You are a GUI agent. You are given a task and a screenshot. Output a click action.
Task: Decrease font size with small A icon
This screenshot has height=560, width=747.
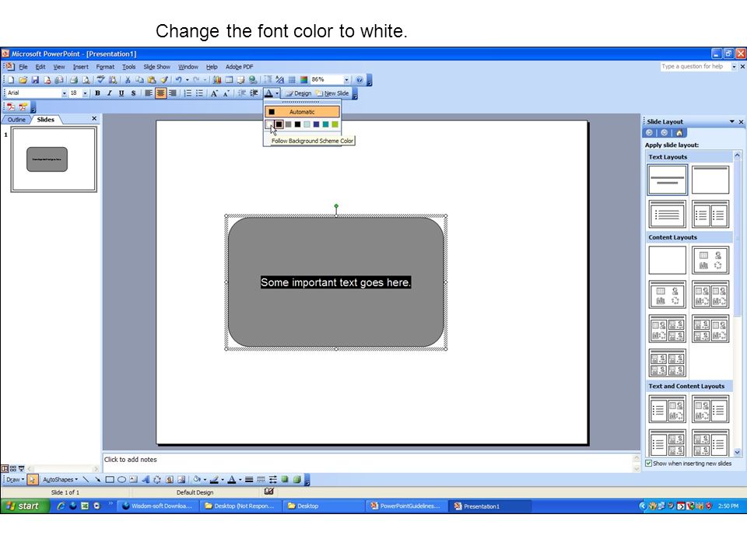tap(226, 93)
